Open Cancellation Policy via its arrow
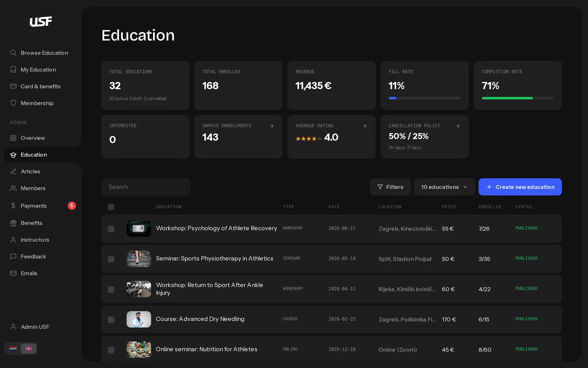The height and width of the screenshot is (368, 588). click(458, 126)
